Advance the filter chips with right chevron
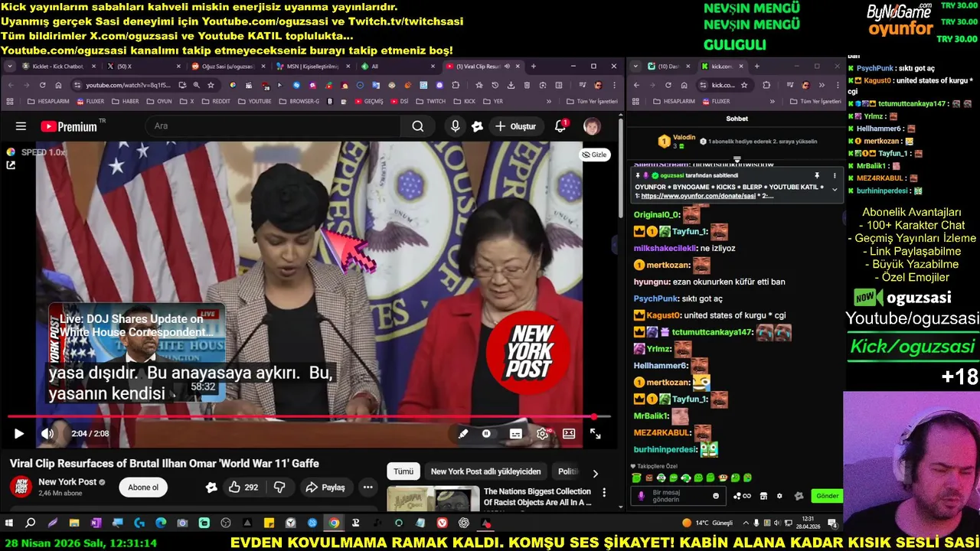The height and width of the screenshot is (551, 980). tap(595, 473)
